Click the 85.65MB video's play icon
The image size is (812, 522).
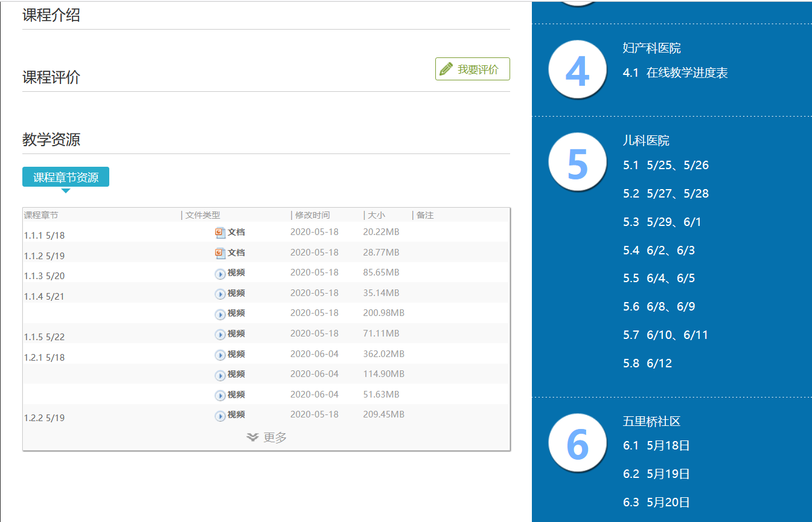[x=220, y=274]
